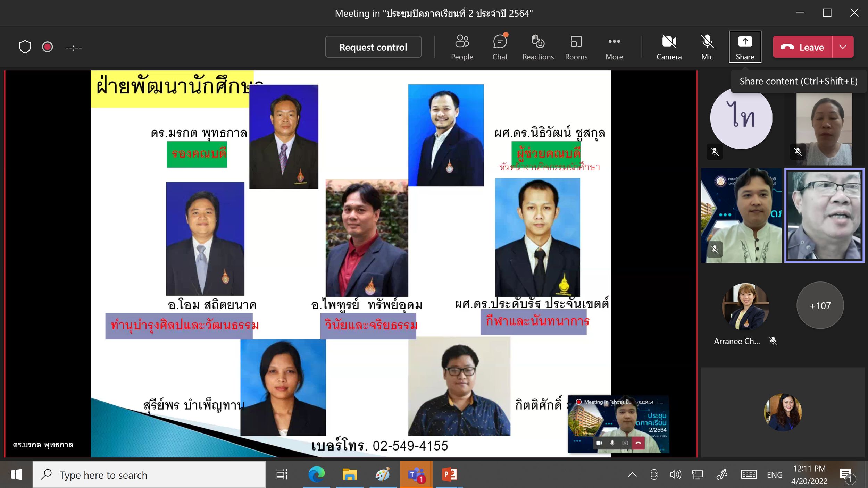Click the pen workspace tray icon
The height and width of the screenshot is (488, 868).
point(722,475)
